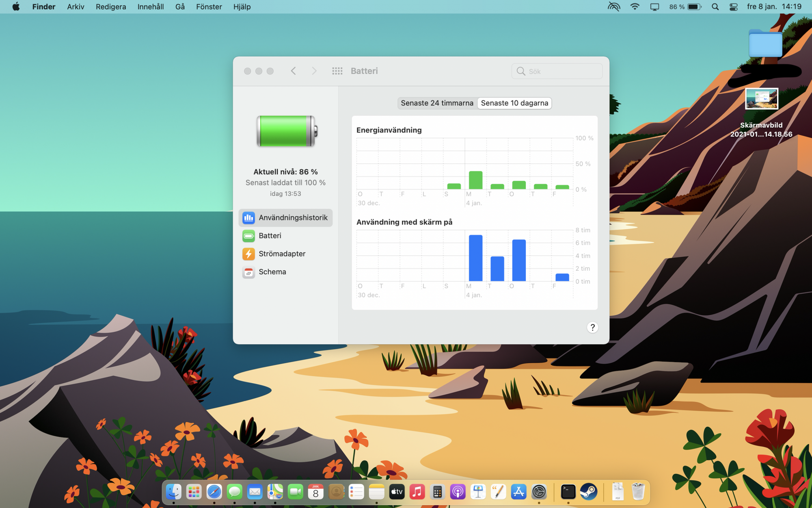Screen dimensions: 812x508
Task: Open Control Center in the menu bar
Action: click(x=733, y=7)
